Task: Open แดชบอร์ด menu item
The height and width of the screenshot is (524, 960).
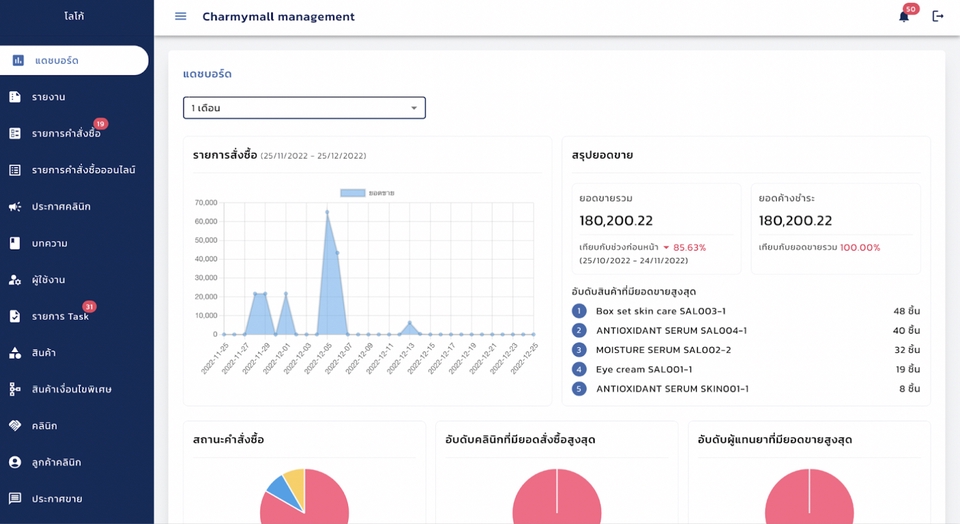Action: coord(74,60)
